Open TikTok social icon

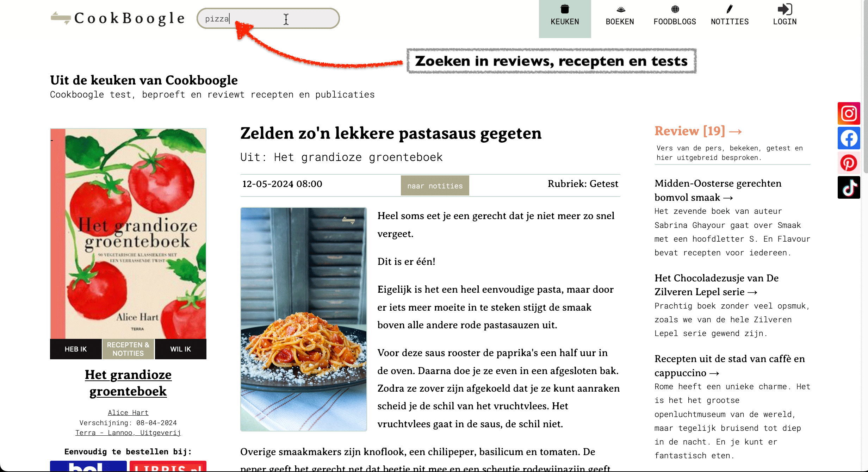pos(849,187)
